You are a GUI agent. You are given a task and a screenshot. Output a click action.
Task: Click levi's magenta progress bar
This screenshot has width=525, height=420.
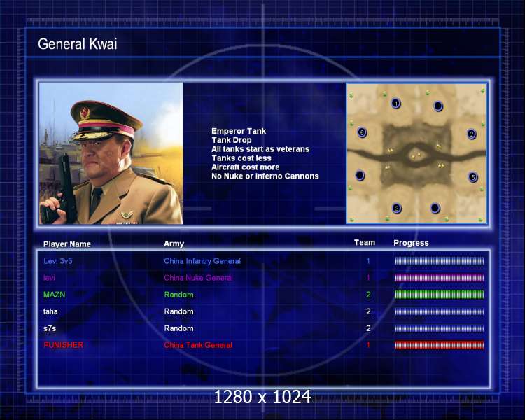pos(440,278)
